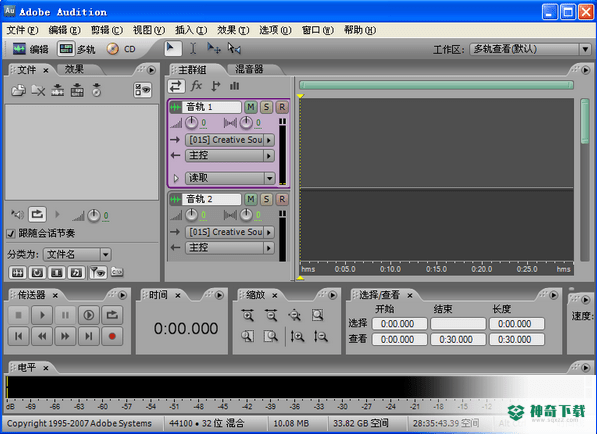The image size is (597, 434).
Task: Click 音轨 1 pan knob
Action: pyautogui.click(x=246, y=123)
